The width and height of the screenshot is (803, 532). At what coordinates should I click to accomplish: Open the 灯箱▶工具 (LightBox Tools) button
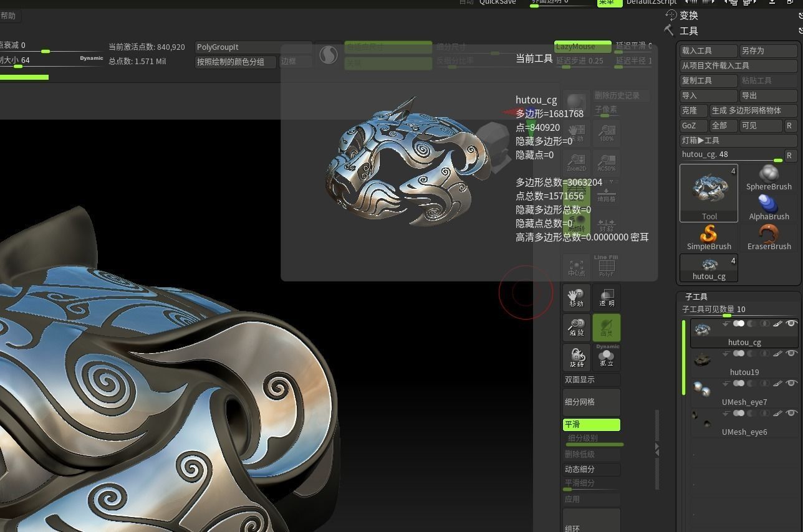point(739,140)
